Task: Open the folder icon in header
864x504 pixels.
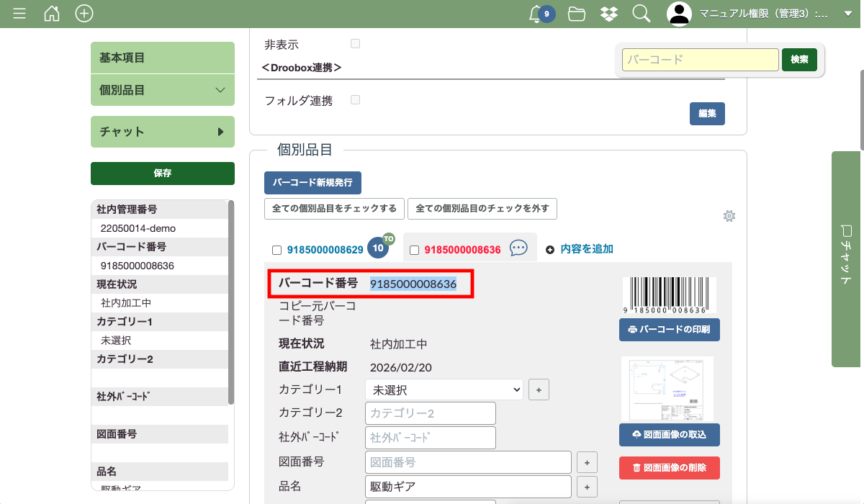Action: click(576, 14)
